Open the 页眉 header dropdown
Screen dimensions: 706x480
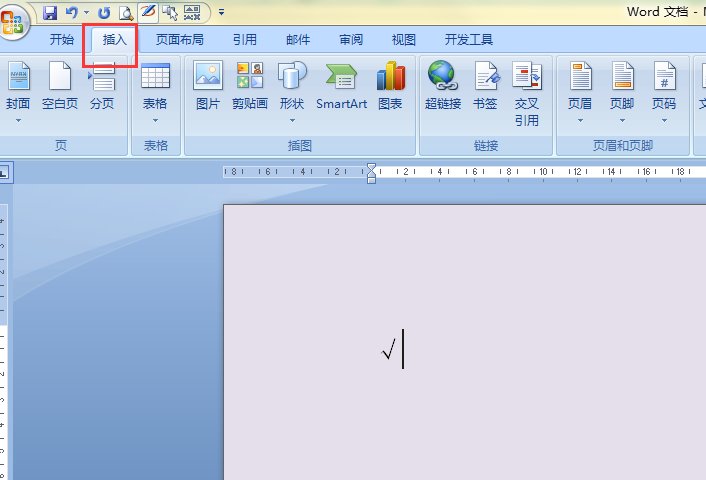580,92
